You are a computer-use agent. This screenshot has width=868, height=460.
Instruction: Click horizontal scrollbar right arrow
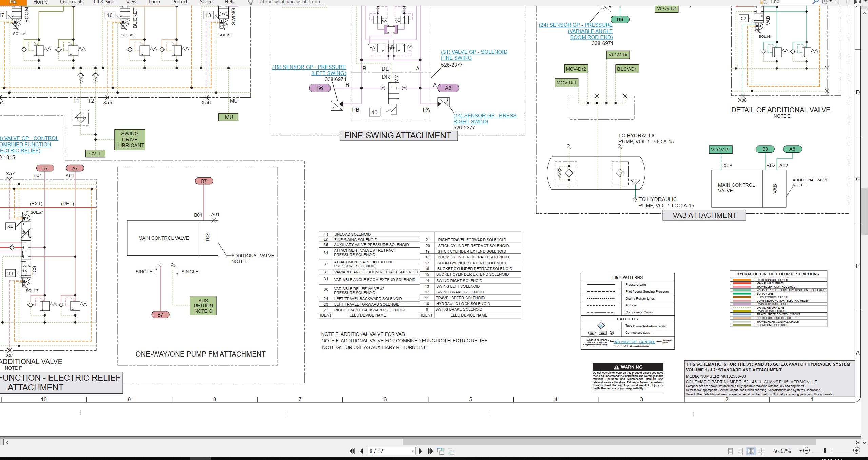[x=857, y=442]
